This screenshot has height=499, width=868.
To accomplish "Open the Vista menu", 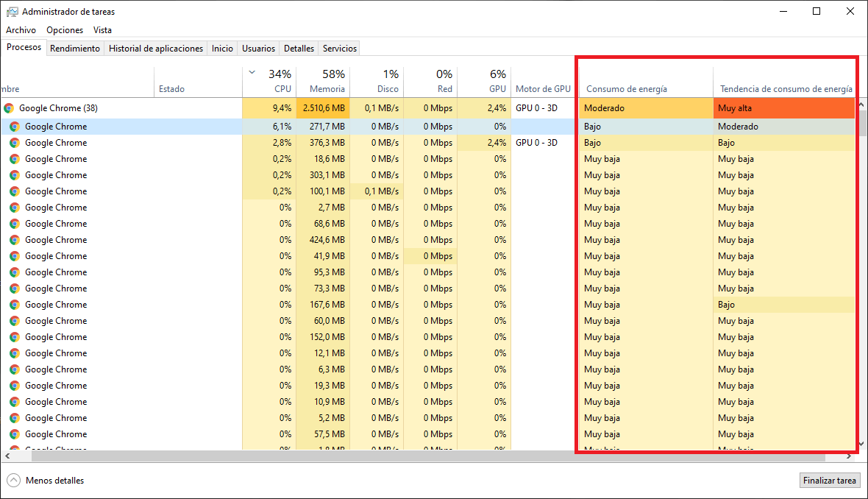I will 102,30.
